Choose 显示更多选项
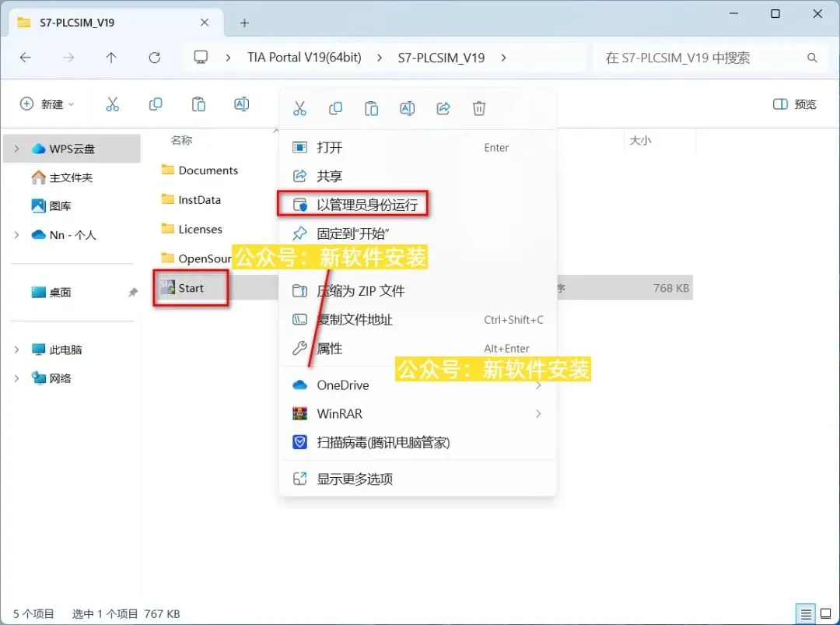 coord(418,479)
